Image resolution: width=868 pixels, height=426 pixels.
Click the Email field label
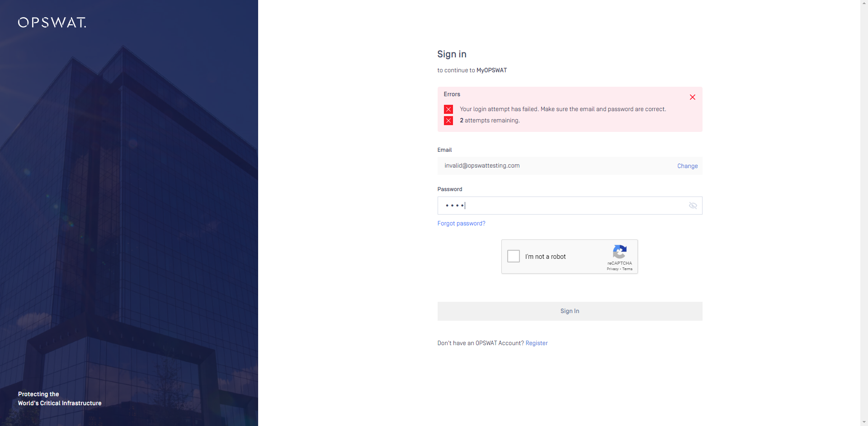[x=444, y=150]
